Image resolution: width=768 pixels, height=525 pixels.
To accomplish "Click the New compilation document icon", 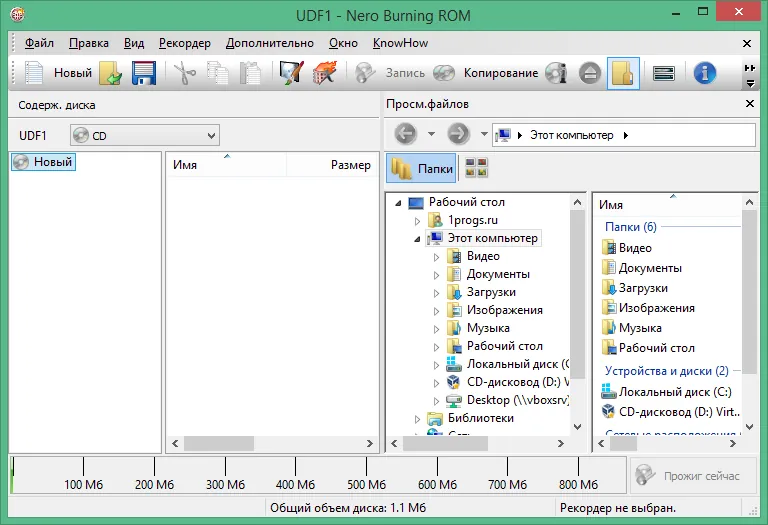I will tap(33, 73).
